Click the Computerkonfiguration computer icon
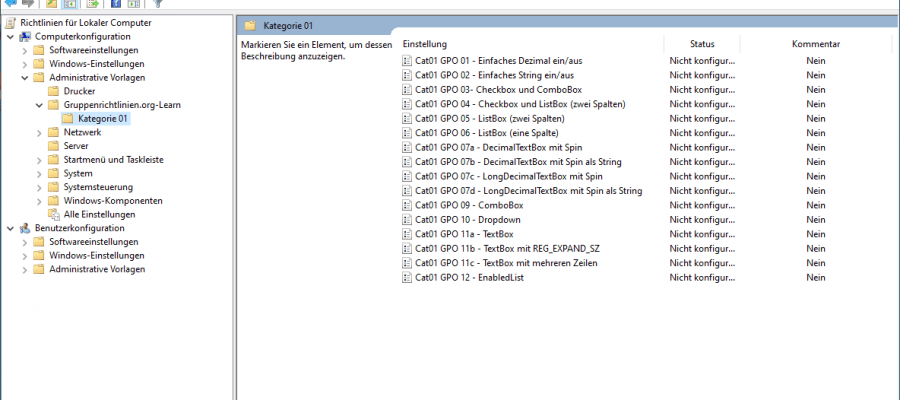900x400 pixels. point(24,36)
